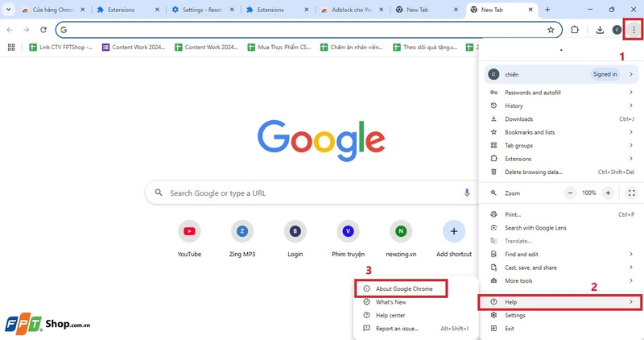Open the Help submenu
This screenshot has width=644, height=340.
tap(561, 302)
